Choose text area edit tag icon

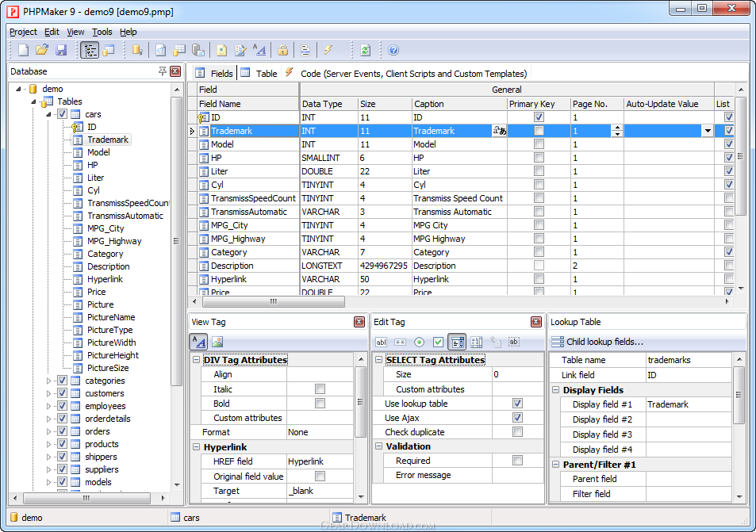tap(476, 343)
